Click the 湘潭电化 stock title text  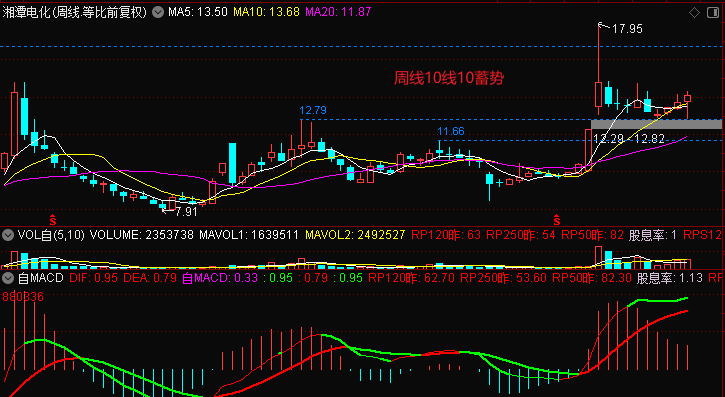point(25,12)
